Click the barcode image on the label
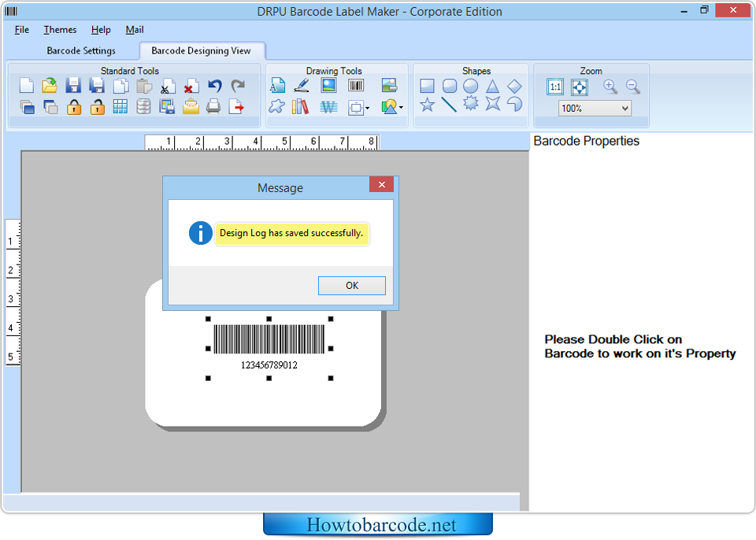Image resolution: width=756 pixels, height=540 pixels. (269, 339)
